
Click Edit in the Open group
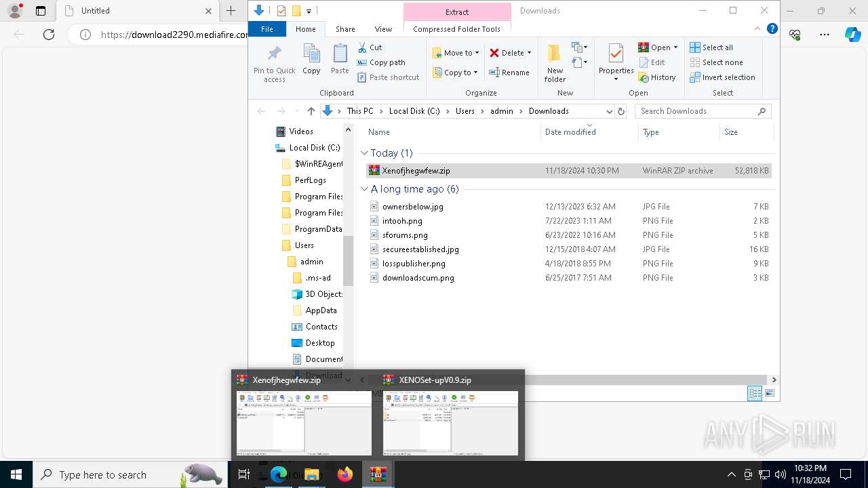click(x=652, y=62)
